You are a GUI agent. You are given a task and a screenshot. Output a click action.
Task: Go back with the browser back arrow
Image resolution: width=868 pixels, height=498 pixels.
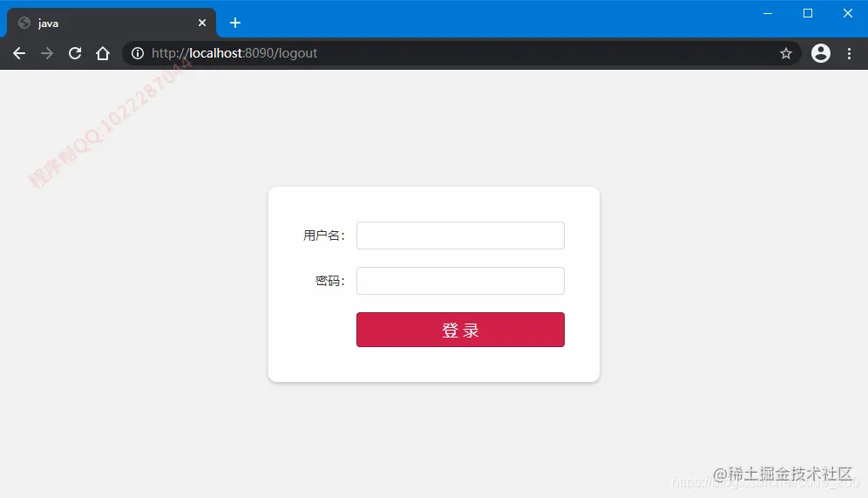[x=19, y=53]
